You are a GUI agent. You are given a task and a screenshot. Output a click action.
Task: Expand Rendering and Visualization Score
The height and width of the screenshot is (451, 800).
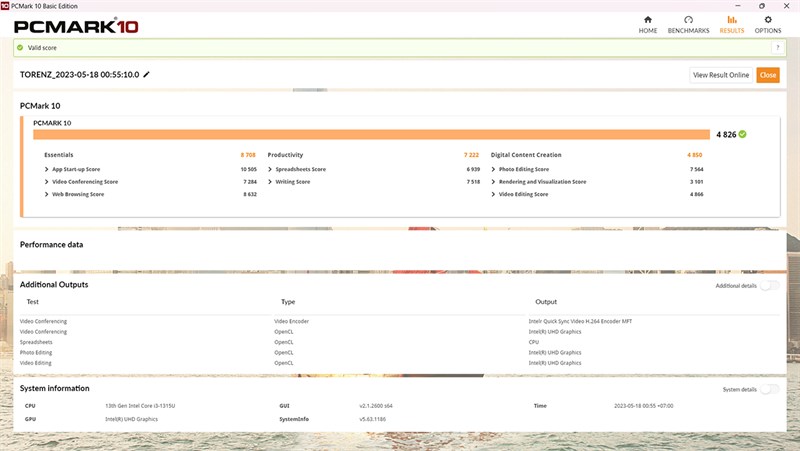pos(493,182)
